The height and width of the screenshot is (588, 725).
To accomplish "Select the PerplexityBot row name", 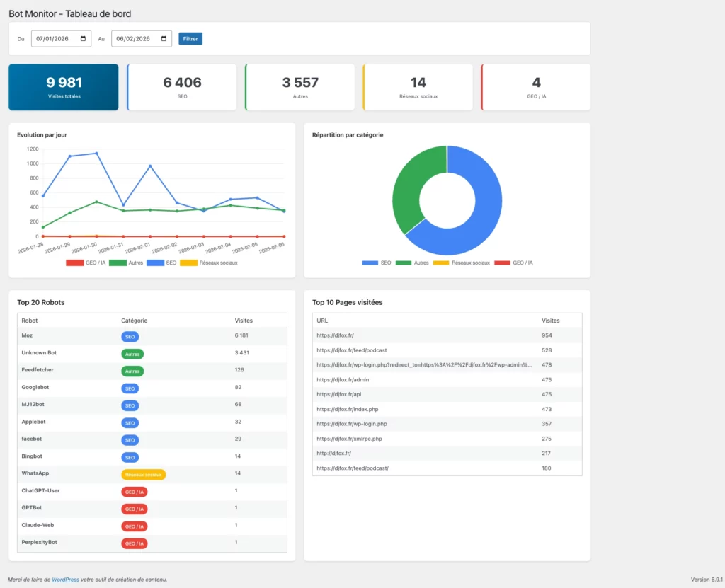I will (x=40, y=543).
